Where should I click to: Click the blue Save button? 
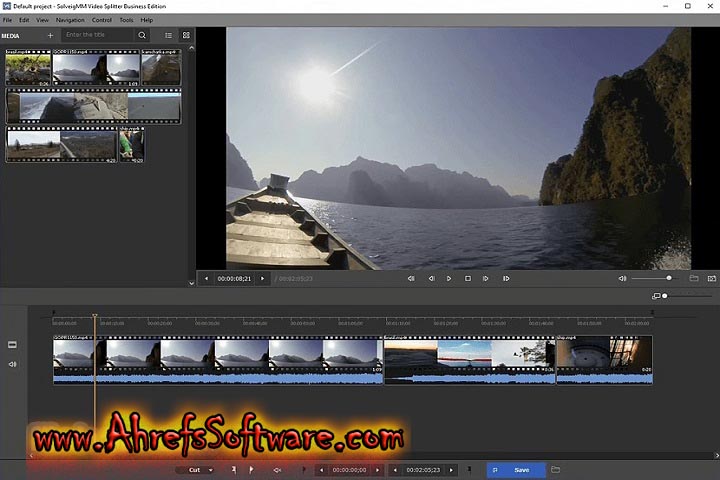point(516,470)
